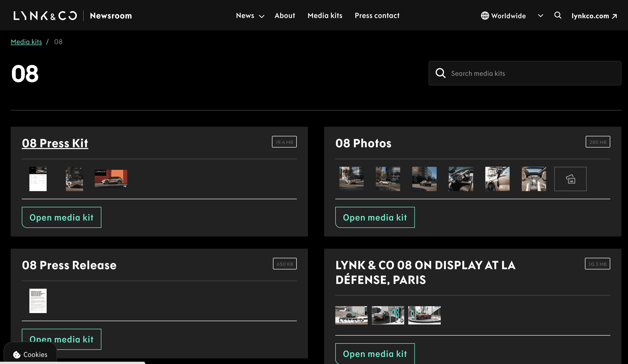Viewport: 628px width, 364px height.
Task: Click the globe icon next to Worldwide
Action: (x=485, y=16)
